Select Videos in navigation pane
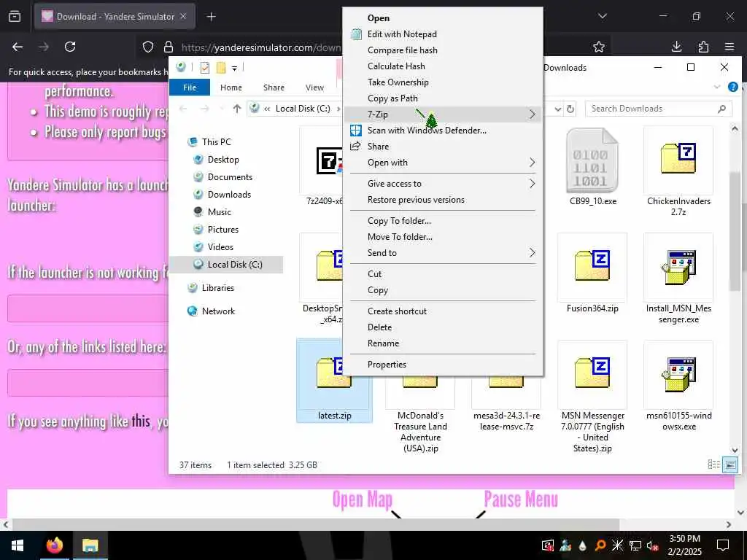The image size is (747, 560). point(220,247)
